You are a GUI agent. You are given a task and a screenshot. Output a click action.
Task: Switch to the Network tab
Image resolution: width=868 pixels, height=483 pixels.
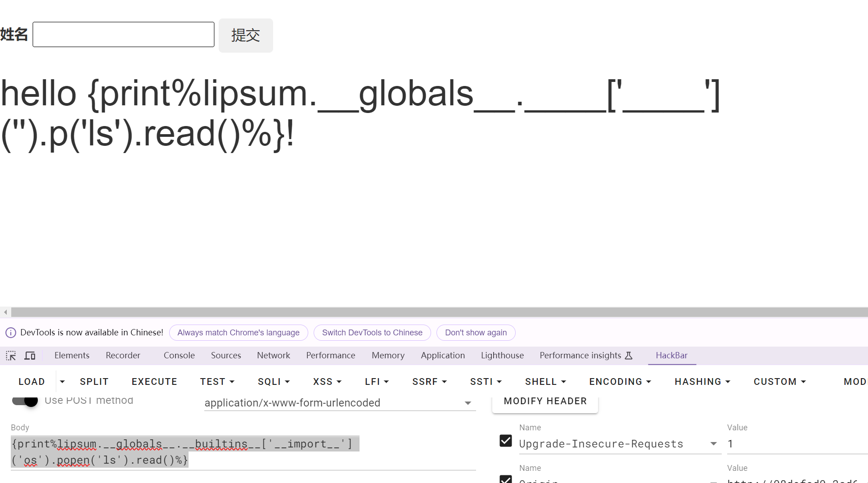click(x=274, y=356)
